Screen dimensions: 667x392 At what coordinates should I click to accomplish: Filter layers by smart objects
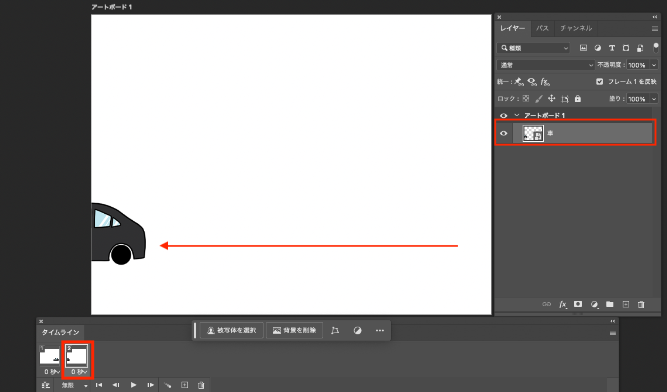point(640,48)
